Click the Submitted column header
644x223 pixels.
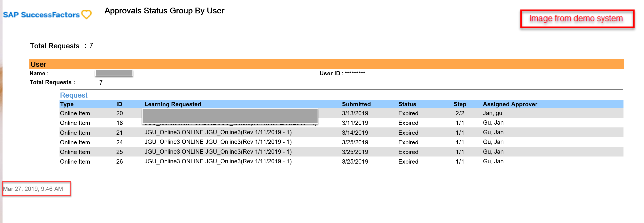356,104
